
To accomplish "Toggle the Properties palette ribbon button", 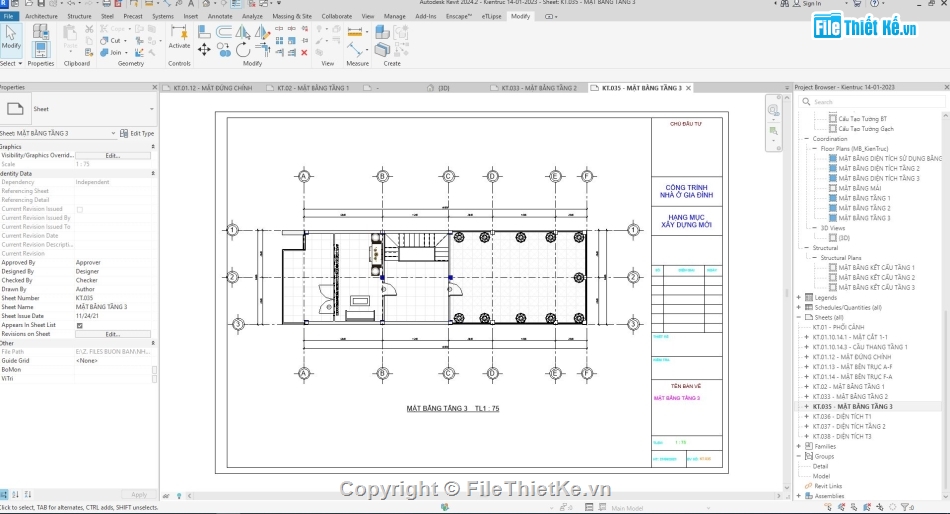I will (41, 49).
